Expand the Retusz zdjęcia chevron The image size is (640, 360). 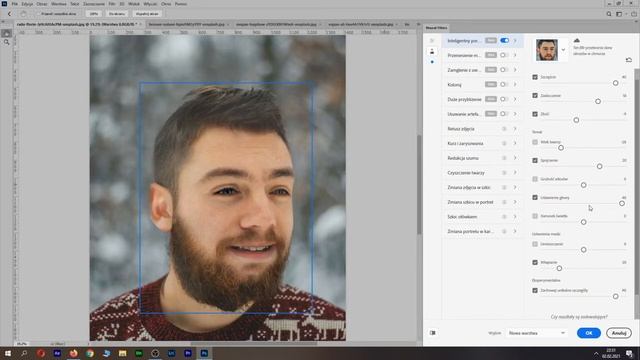515,129
